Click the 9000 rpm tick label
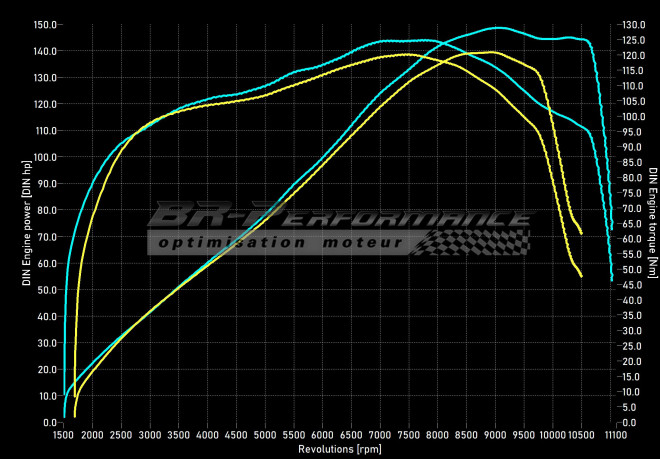Image resolution: width=660 pixels, height=459 pixels. [x=494, y=435]
